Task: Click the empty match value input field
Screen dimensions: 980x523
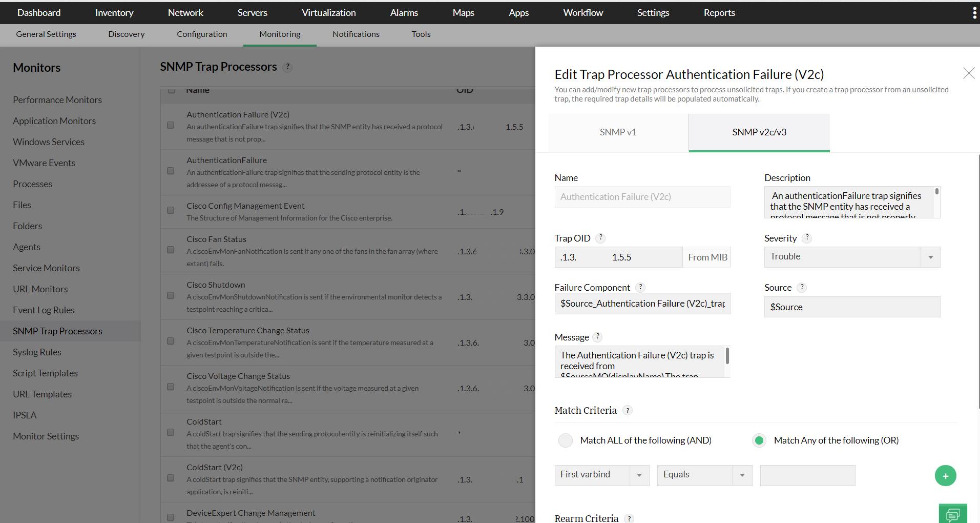Action: (x=807, y=475)
